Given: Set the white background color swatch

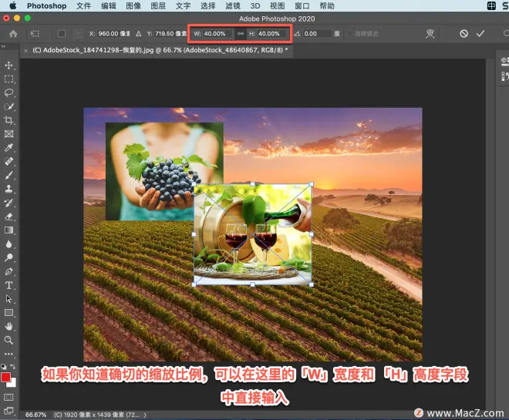Looking at the screenshot, I should click(13, 384).
